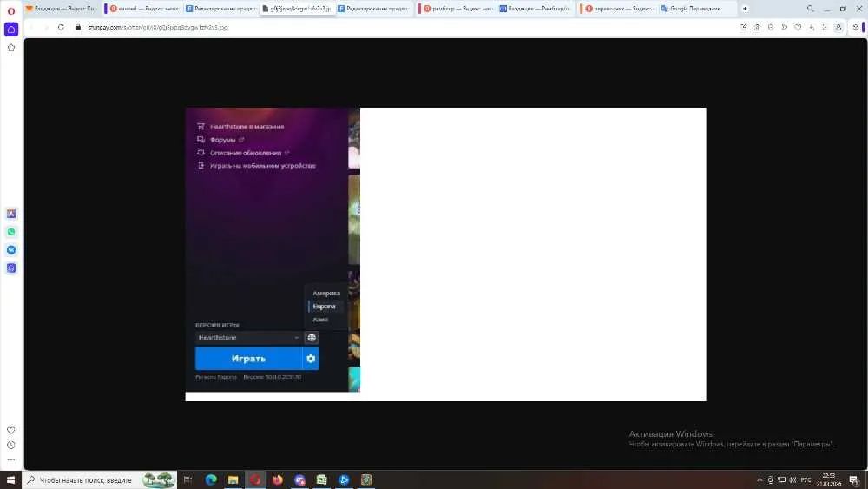This screenshot has width=868, height=489.
Task: Open Играть на мобильном устройстве link
Action: click(263, 166)
